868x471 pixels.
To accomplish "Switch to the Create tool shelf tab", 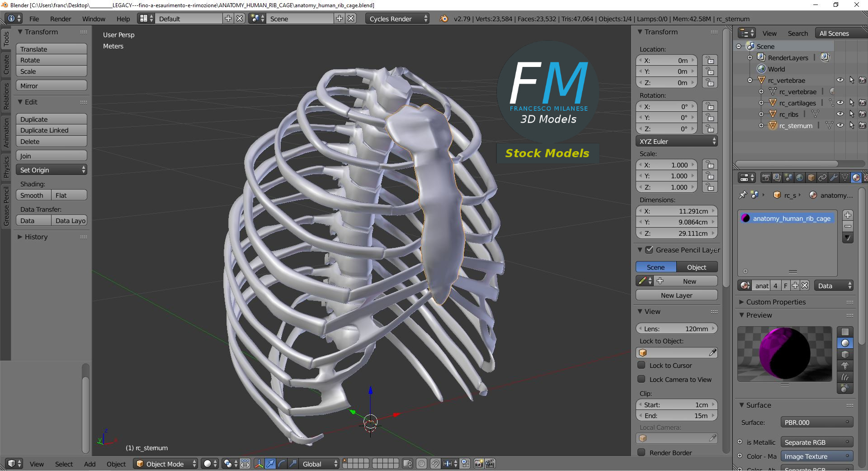I will [6, 64].
